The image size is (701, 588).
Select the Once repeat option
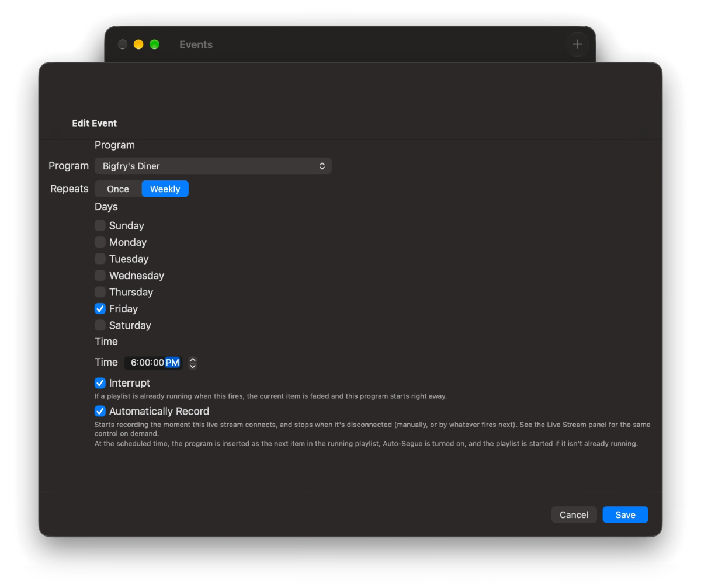coord(118,189)
